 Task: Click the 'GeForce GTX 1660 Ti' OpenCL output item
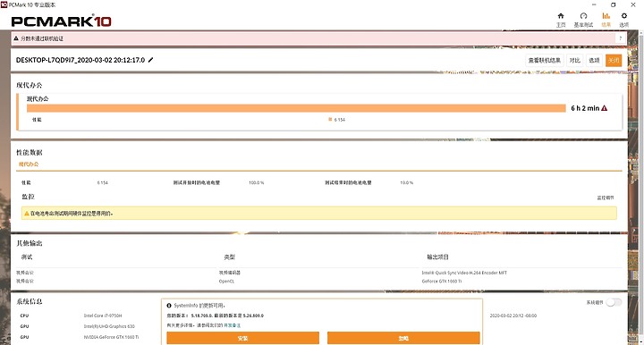click(x=442, y=282)
